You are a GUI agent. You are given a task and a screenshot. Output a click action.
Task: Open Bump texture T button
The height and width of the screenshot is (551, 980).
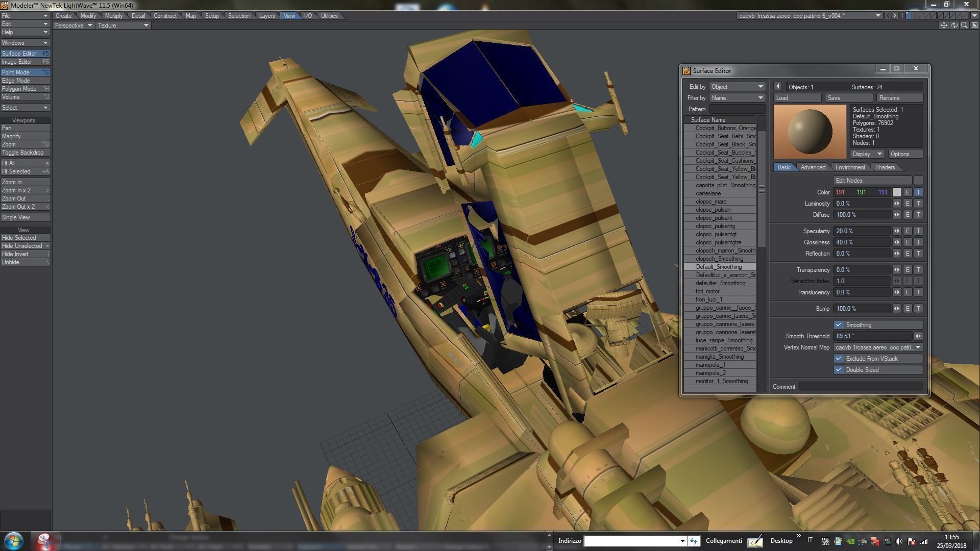918,309
